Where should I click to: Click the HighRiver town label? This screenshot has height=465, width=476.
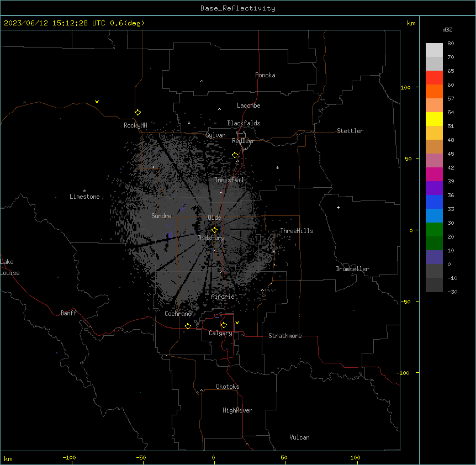pos(237,410)
